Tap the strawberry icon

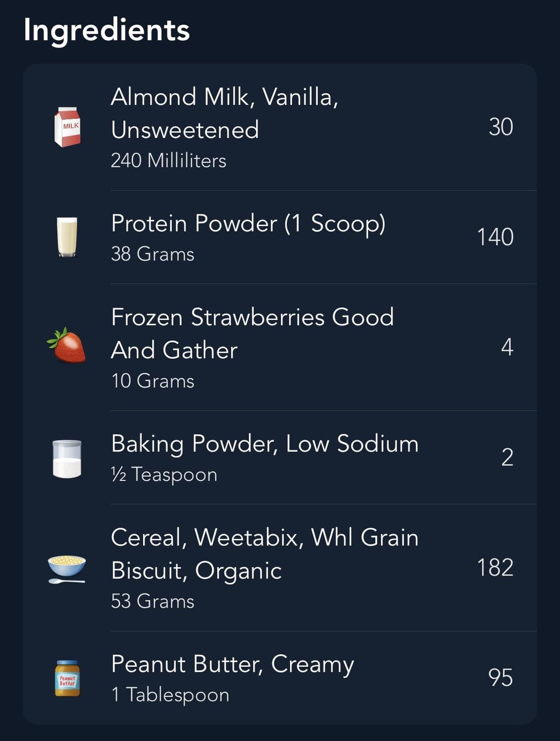click(x=66, y=345)
